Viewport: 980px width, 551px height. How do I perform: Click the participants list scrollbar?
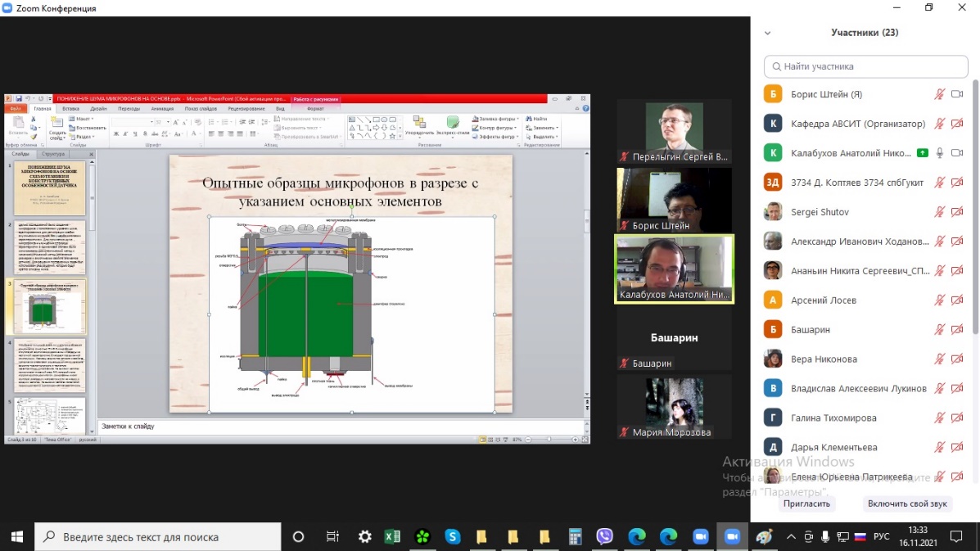(x=975, y=205)
